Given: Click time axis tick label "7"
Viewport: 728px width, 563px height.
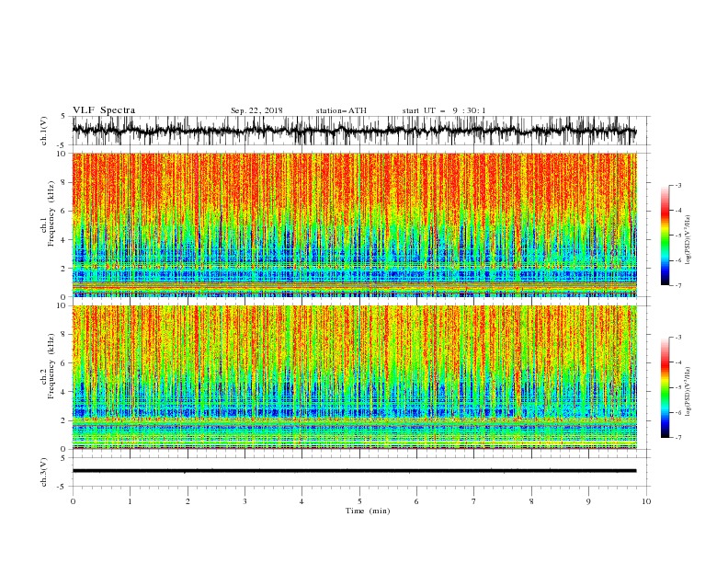Looking at the screenshot, I should tap(474, 501).
